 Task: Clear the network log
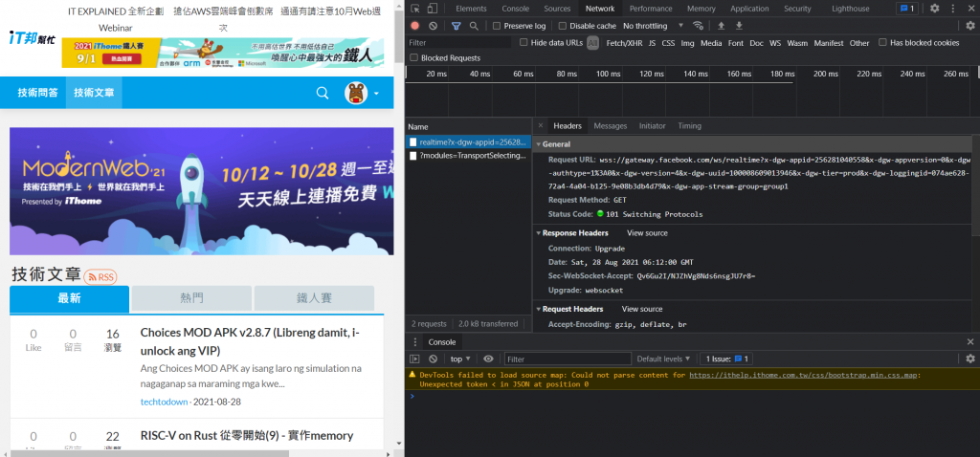(x=434, y=26)
